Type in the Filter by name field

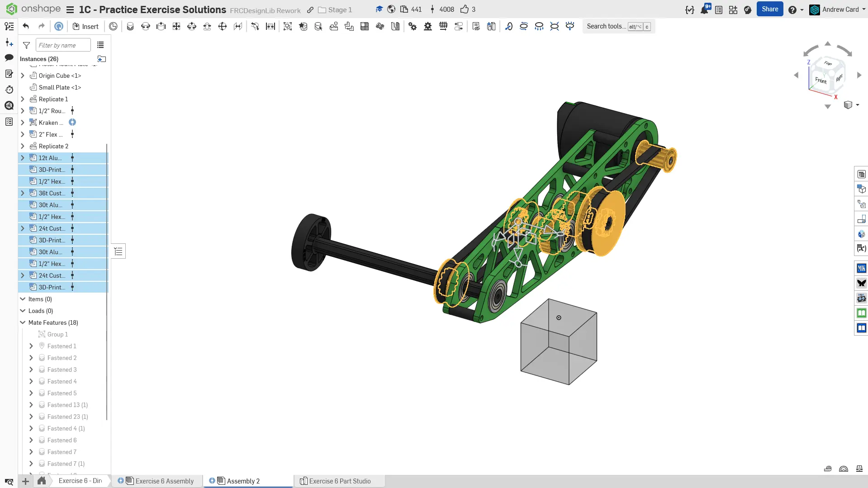pos(63,45)
